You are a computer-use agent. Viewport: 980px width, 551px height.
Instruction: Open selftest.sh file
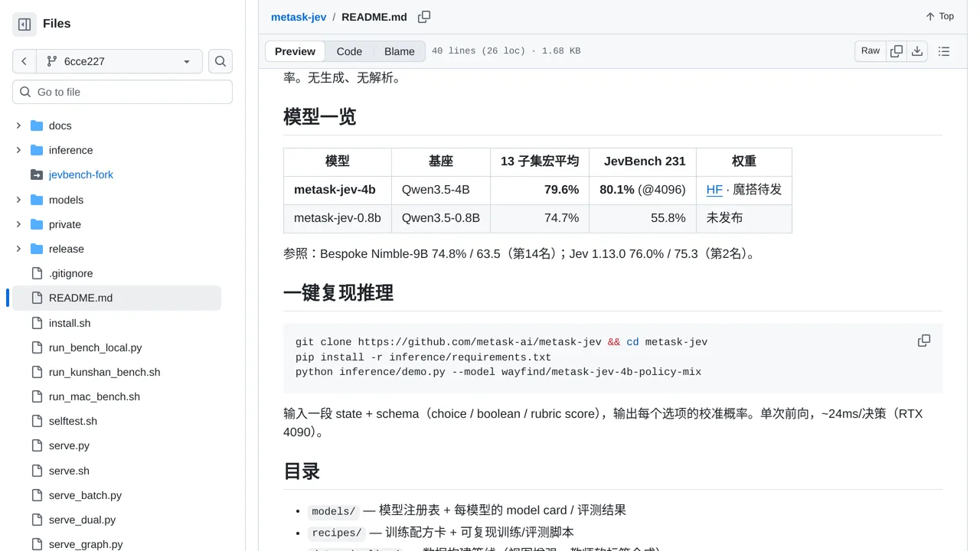pos(73,421)
